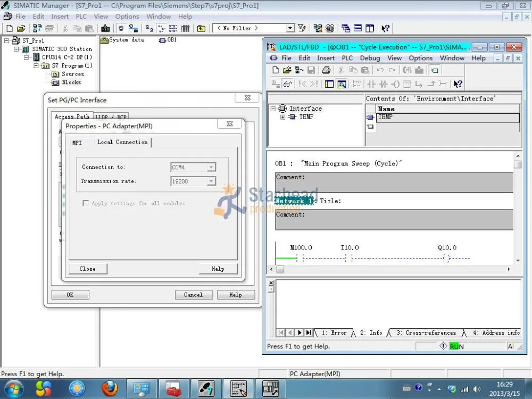Click the Q10.0 coil in Network 1

[x=446, y=258]
